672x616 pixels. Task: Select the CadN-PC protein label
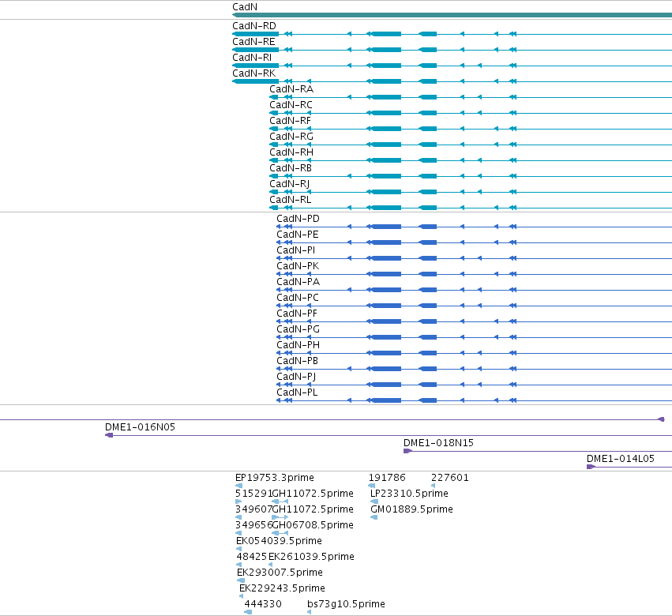[x=298, y=298]
